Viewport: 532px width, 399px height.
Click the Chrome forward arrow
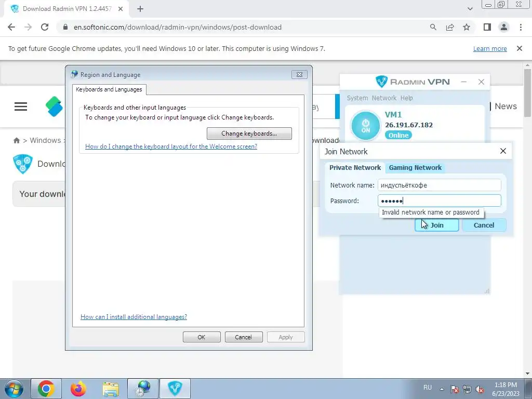pos(28,27)
